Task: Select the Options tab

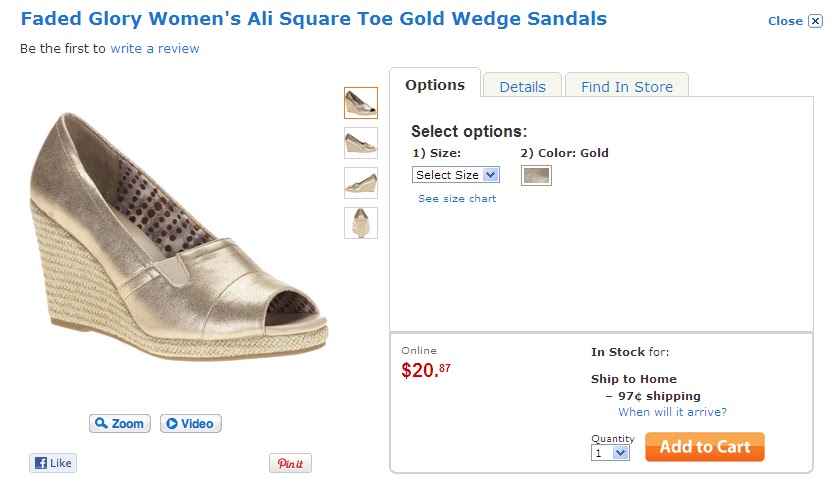Action: tap(435, 85)
